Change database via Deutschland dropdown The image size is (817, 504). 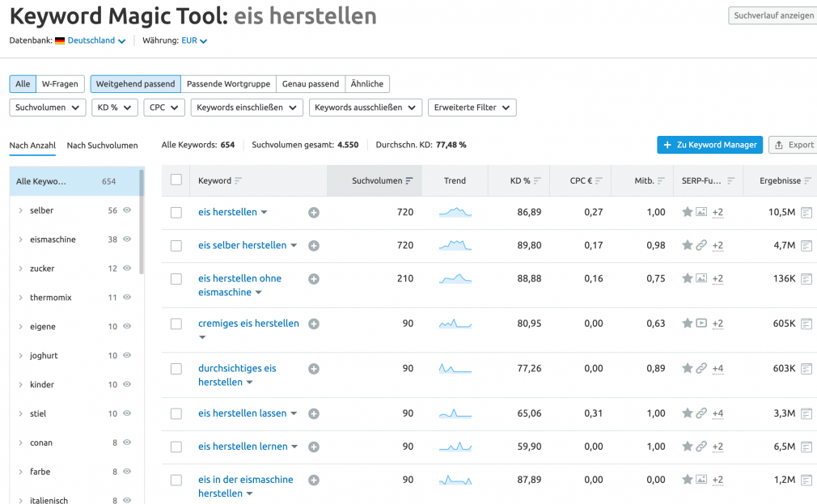[x=96, y=40]
